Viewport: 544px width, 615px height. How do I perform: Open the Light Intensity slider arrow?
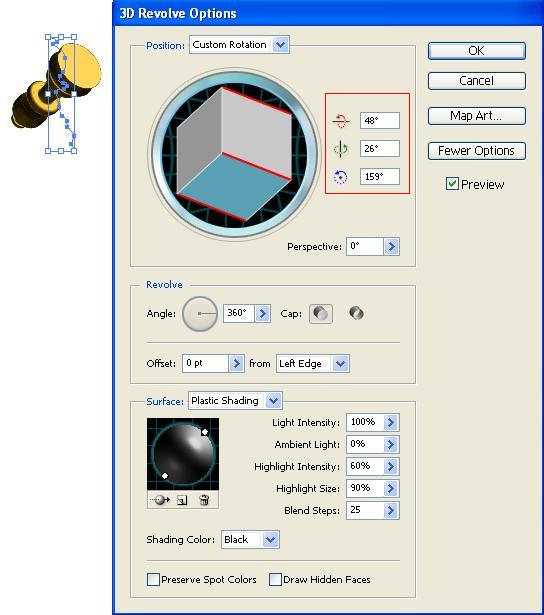[x=391, y=422]
